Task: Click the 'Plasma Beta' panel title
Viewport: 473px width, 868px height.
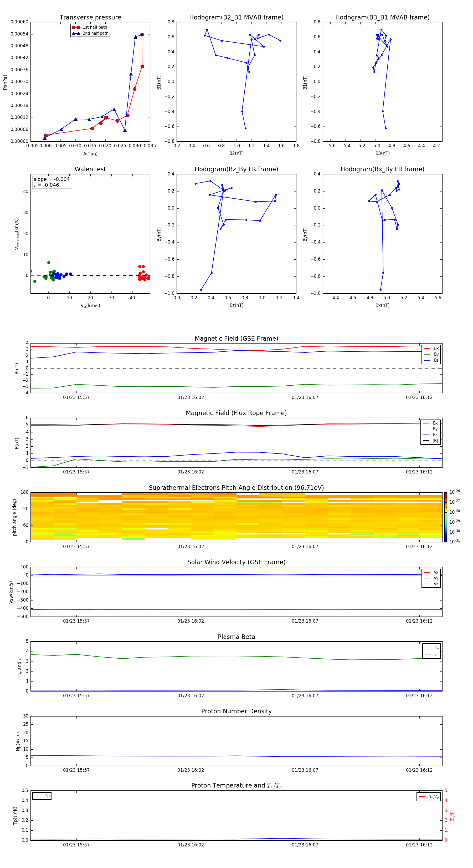Action: [236, 637]
